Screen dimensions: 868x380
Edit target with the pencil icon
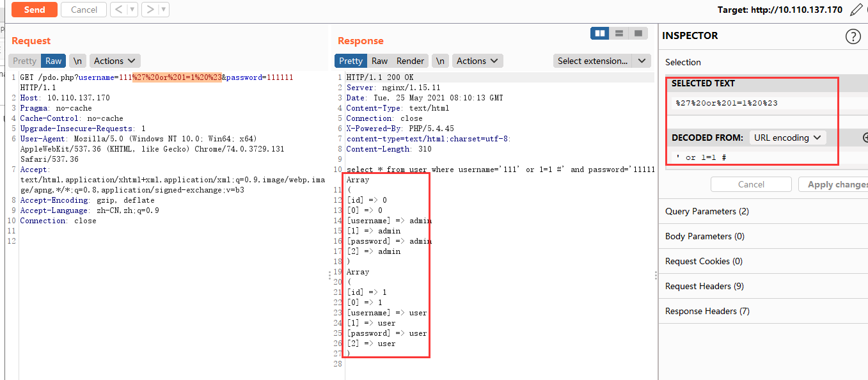click(856, 10)
